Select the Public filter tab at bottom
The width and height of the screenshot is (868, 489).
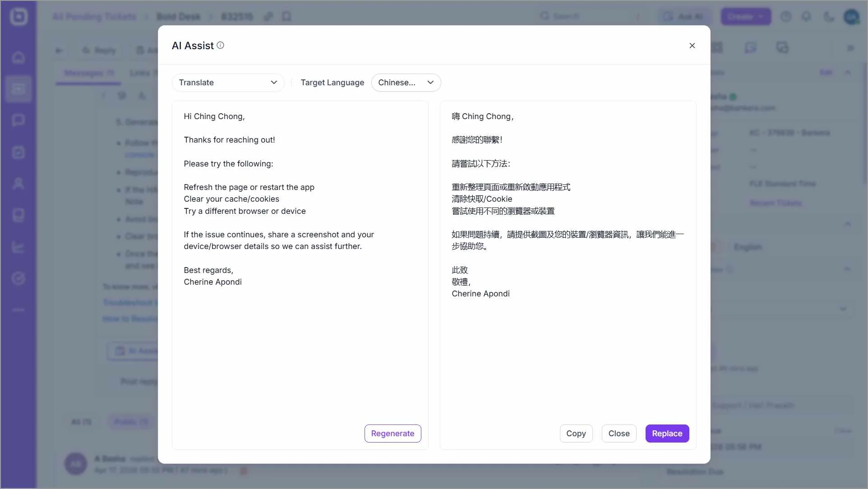pos(131,422)
